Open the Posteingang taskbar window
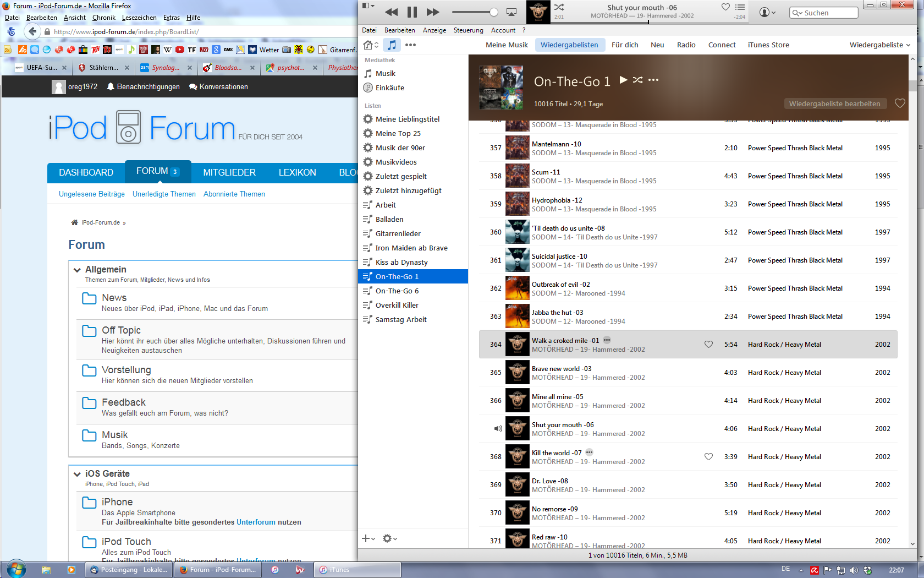Screen dimensions: 924x578 point(129,570)
